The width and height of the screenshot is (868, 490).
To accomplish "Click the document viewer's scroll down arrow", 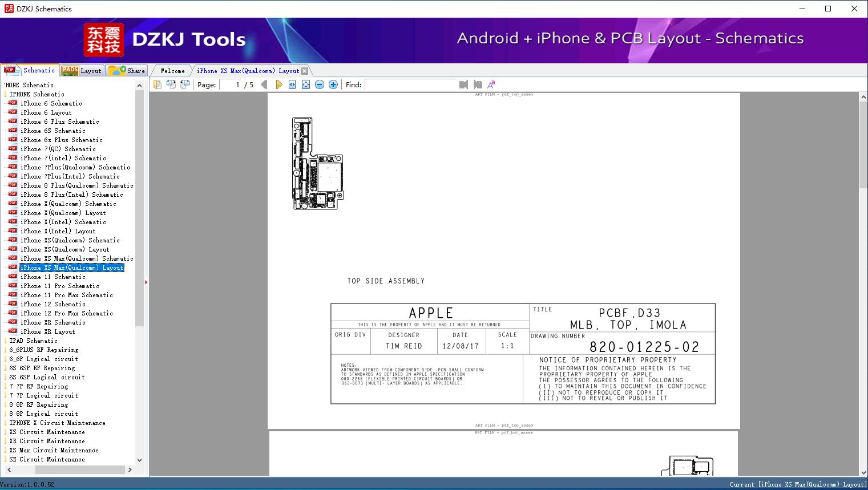I will pyautogui.click(x=863, y=472).
